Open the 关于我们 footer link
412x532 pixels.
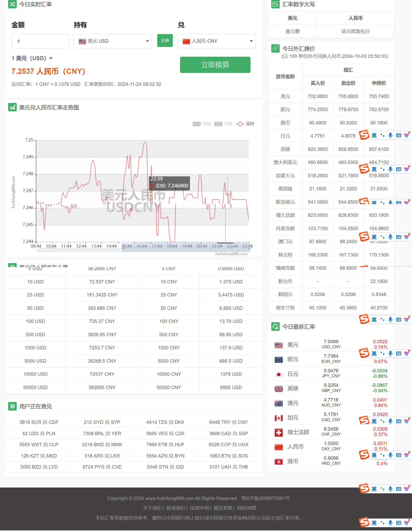152,508
